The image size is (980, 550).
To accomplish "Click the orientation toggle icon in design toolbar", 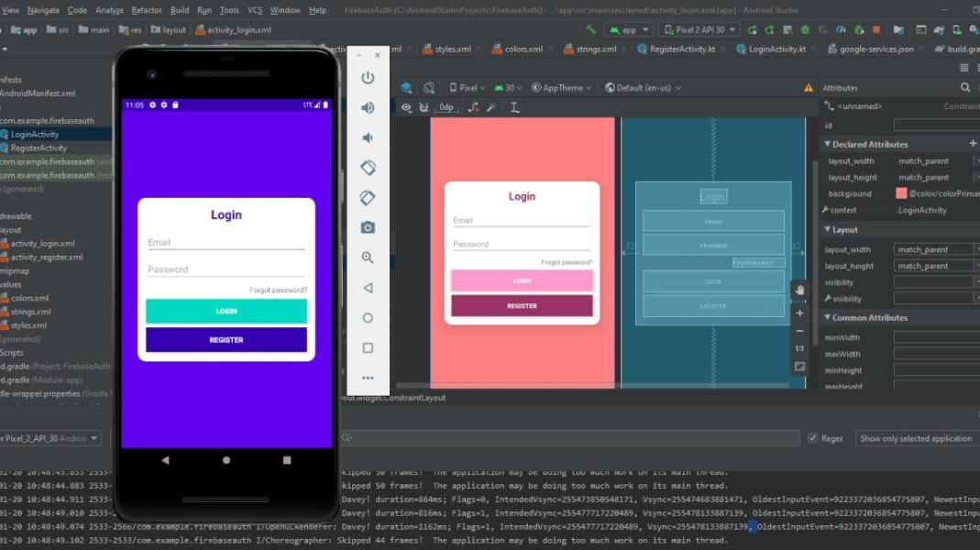I will tap(428, 88).
